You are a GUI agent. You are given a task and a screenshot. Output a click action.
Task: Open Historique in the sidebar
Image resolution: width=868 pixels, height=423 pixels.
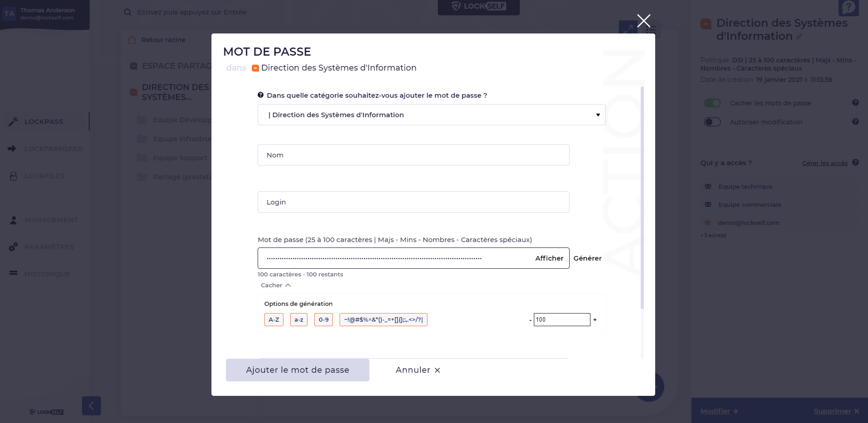point(47,274)
